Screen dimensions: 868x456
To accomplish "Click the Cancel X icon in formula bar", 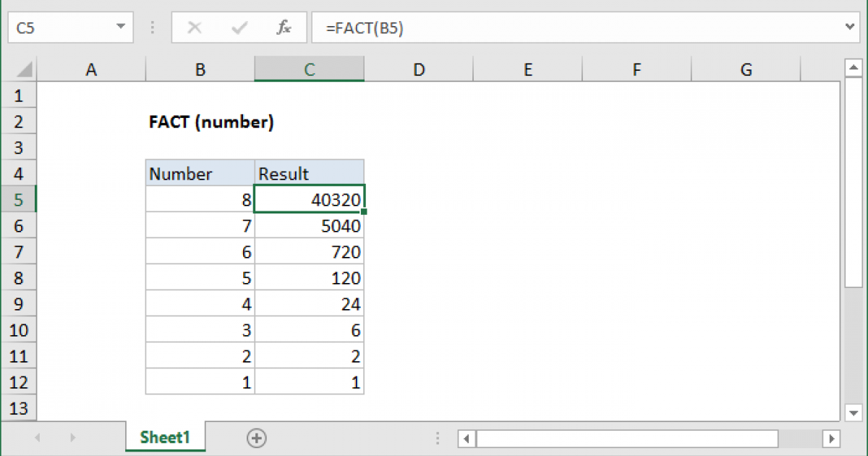I will (194, 28).
